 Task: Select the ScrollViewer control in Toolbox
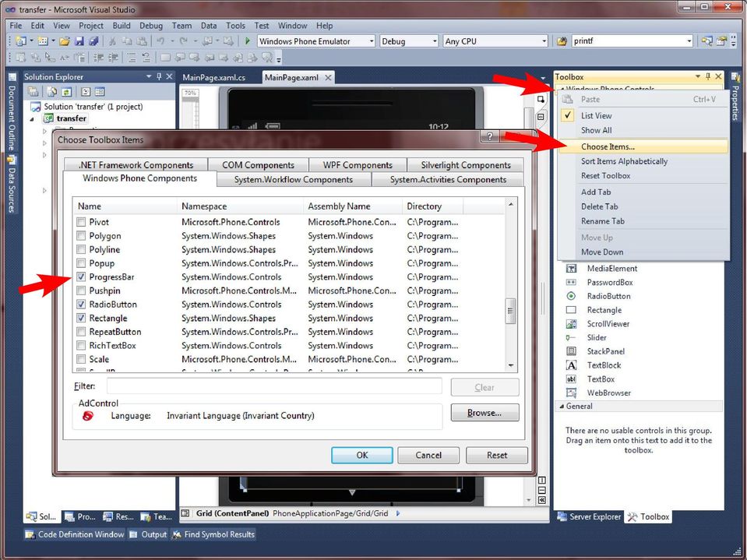[608, 324]
